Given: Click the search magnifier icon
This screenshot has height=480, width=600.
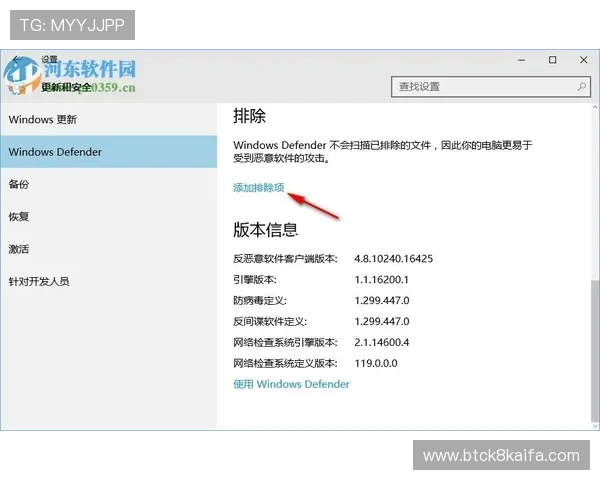Looking at the screenshot, I should 581,87.
